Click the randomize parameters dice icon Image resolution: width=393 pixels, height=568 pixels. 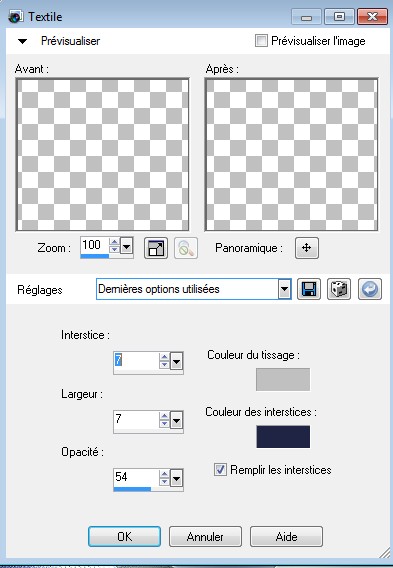pos(339,289)
